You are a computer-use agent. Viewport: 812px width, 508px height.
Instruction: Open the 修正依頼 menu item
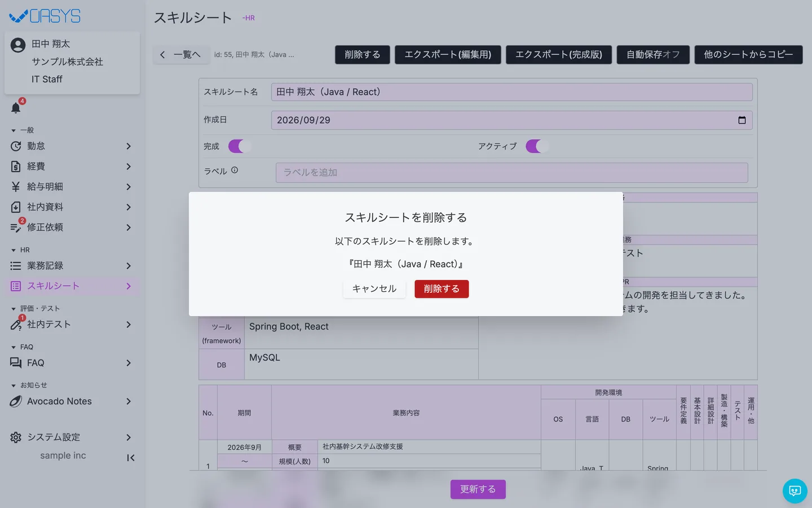tap(72, 227)
